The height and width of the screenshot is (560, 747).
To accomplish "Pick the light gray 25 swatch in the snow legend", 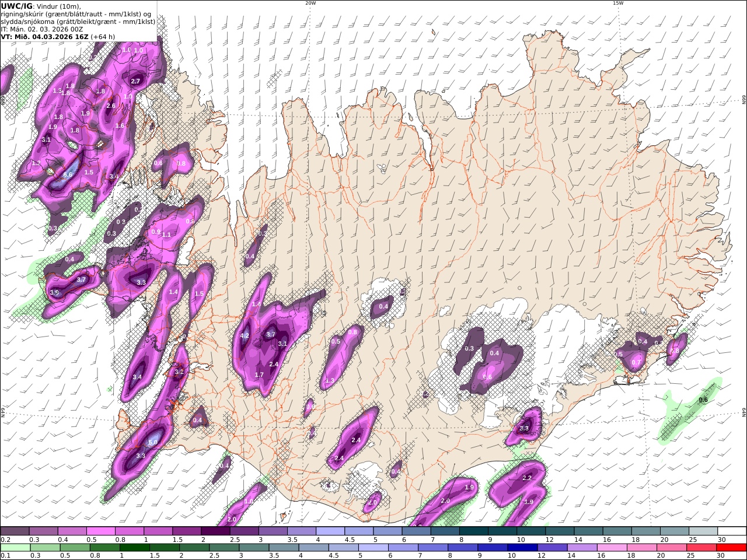I will pyautogui.click(x=703, y=531).
